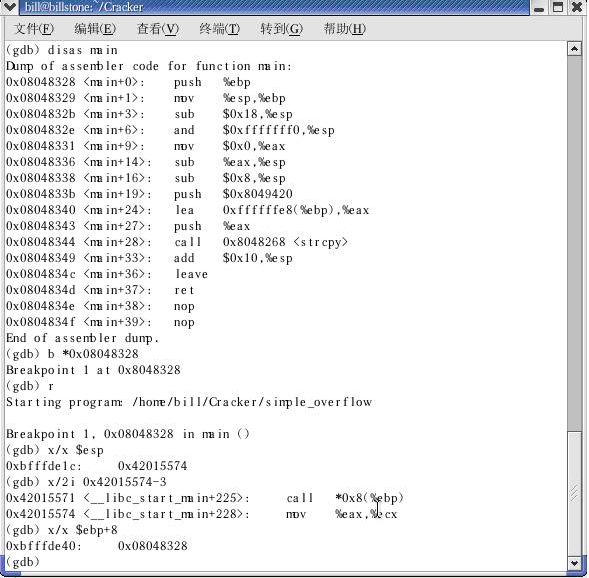Click the 'push %eax' line at main+27
The width and height of the screenshot is (589, 578).
[128, 226]
